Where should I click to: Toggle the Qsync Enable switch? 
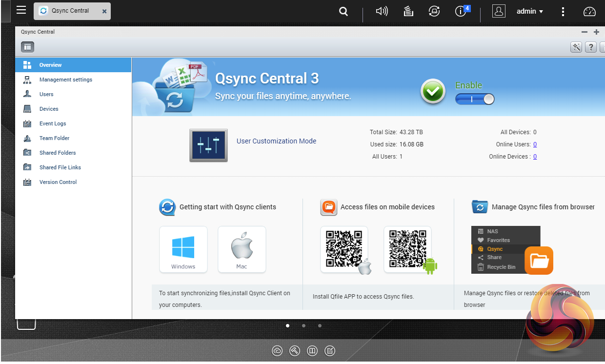click(475, 99)
